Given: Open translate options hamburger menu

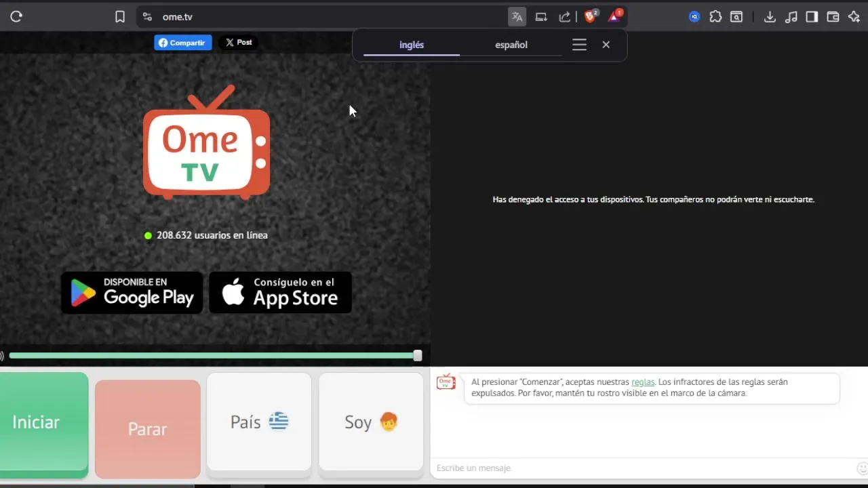Looking at the screenshot, I should [579, 45].
